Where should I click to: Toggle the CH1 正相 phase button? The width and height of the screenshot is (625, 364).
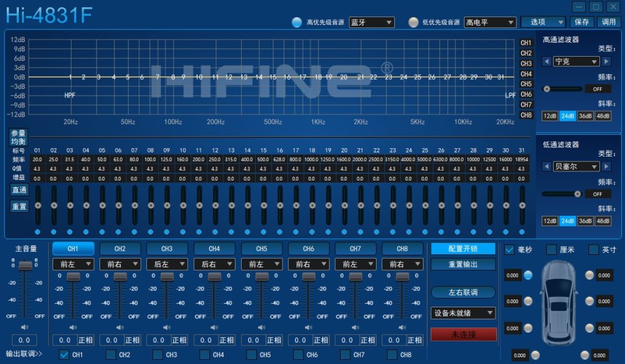point(85,340)
